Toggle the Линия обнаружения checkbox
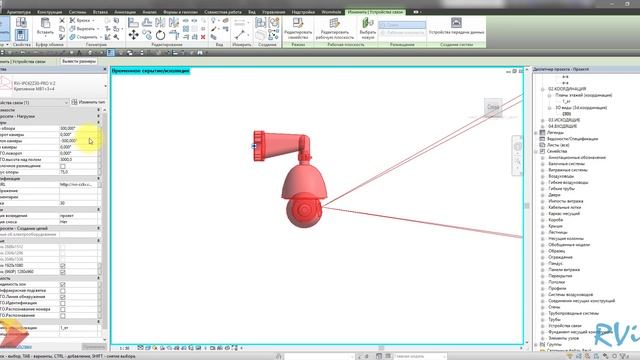The width and height of the screenshot is (640, 360). click(x=62, y=297)
